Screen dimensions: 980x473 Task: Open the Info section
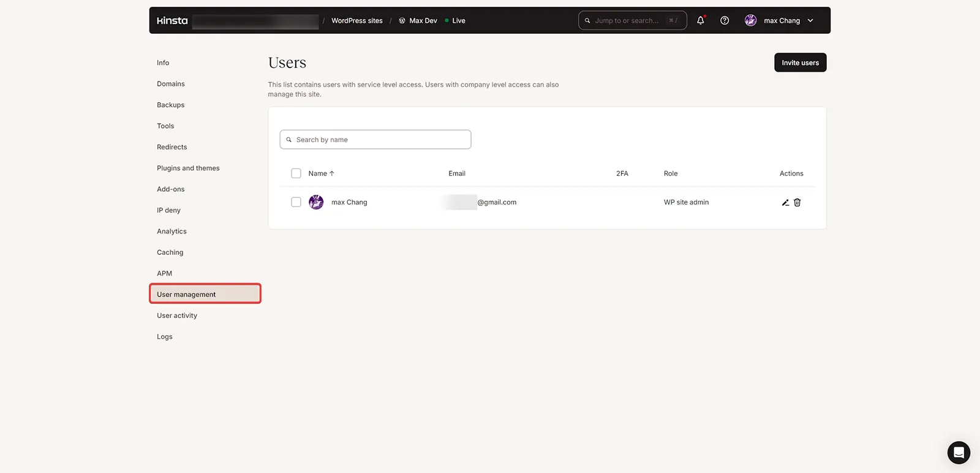(x=163, y=62)
